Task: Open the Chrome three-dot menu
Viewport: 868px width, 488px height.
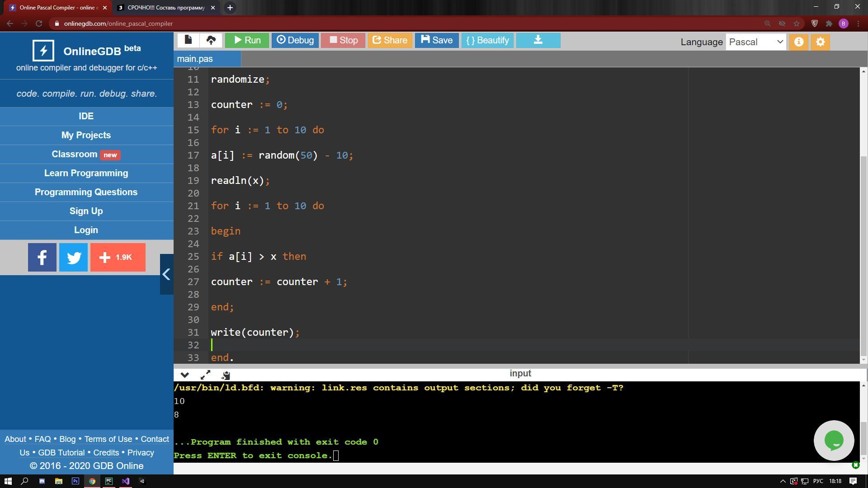Action: pyautogui.click(x=858, y=23)
